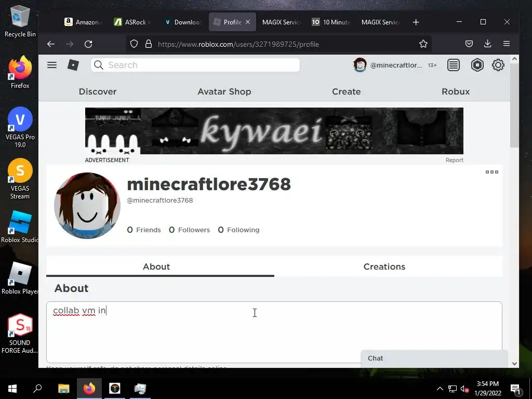Click the site security padlock icon

148,44
